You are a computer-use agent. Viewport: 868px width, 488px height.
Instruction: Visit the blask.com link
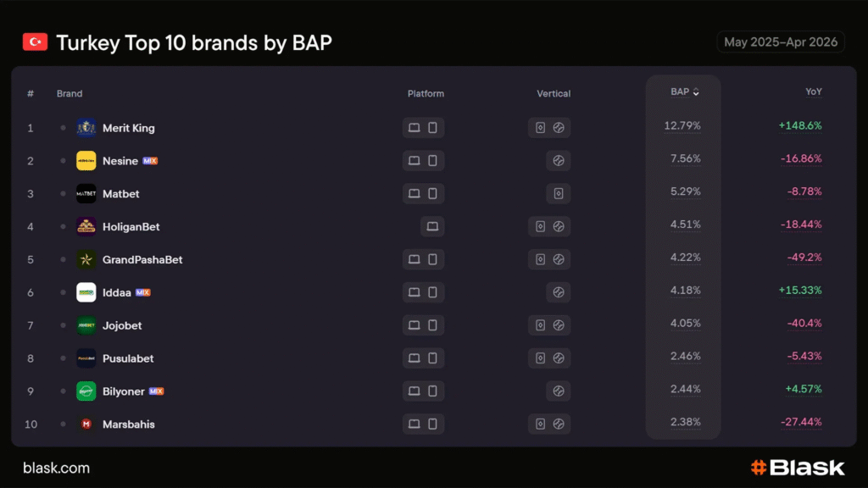coord(56,468)
